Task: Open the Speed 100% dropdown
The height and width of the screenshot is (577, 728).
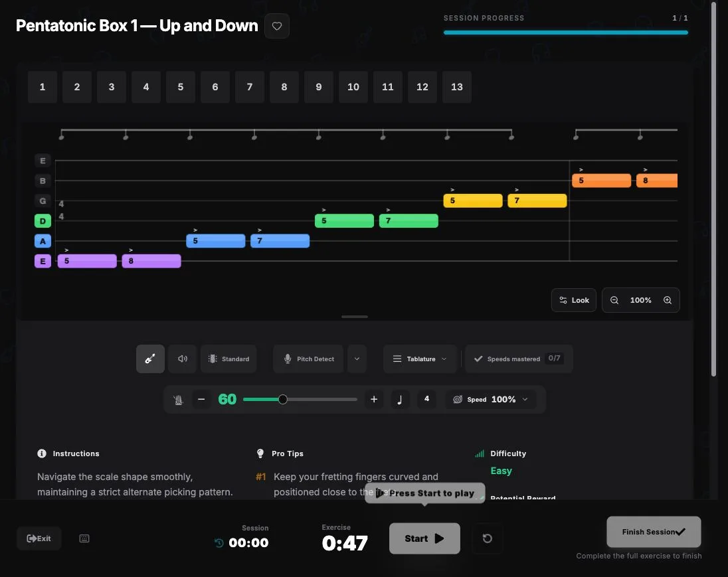Action: click(492, 400)
